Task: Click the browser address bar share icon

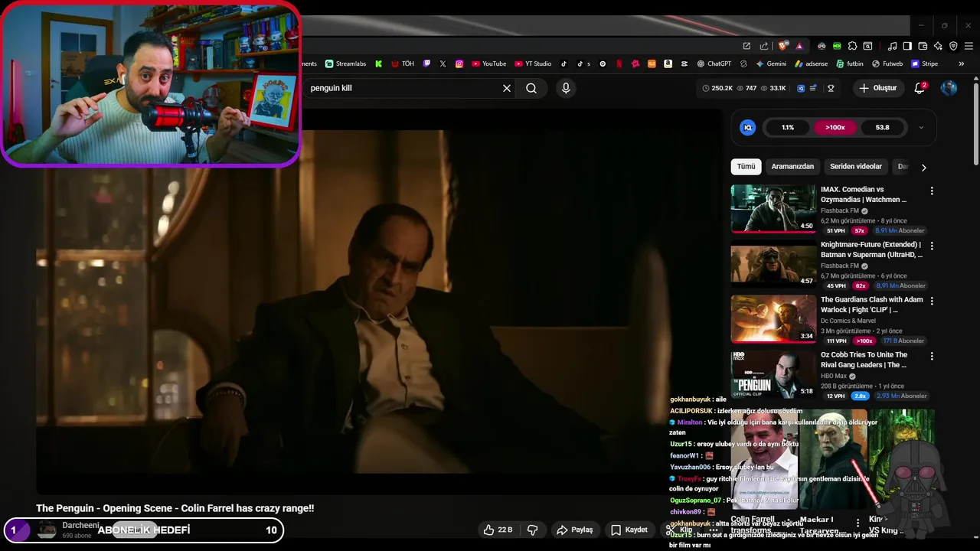Action: pyautogui.click(x=763, y=46)
